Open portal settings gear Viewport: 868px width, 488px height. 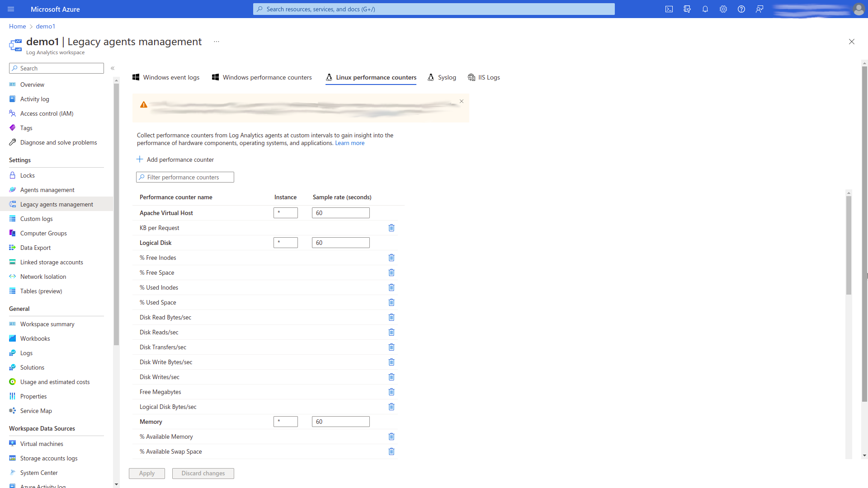point(723,9)
